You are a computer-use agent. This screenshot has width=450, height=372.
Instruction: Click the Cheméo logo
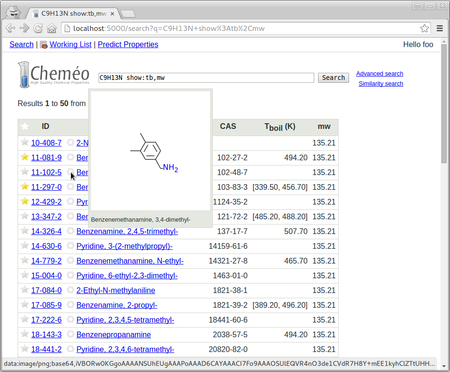pyautogui.click(x=53, y=75)
